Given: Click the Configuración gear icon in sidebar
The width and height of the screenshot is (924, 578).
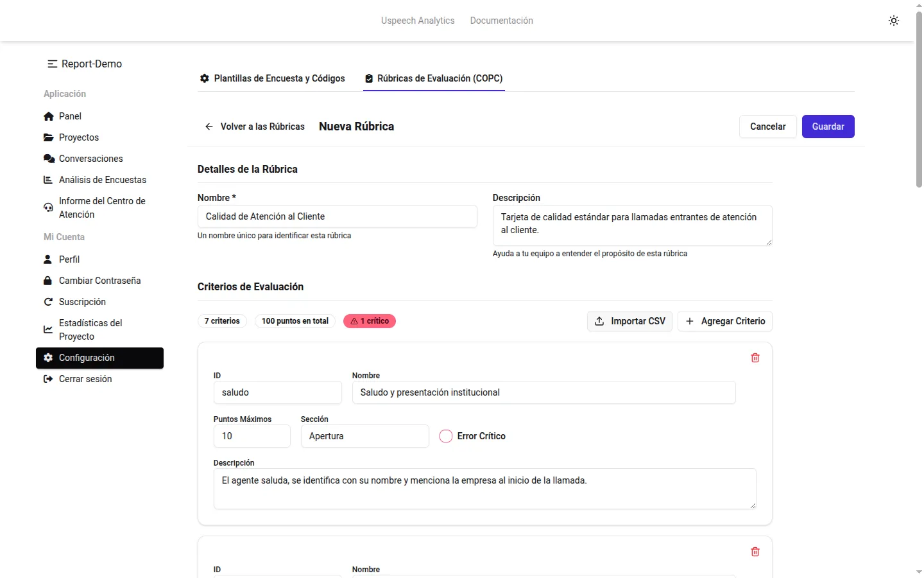Looking at the screenshot, I should 48,358.
